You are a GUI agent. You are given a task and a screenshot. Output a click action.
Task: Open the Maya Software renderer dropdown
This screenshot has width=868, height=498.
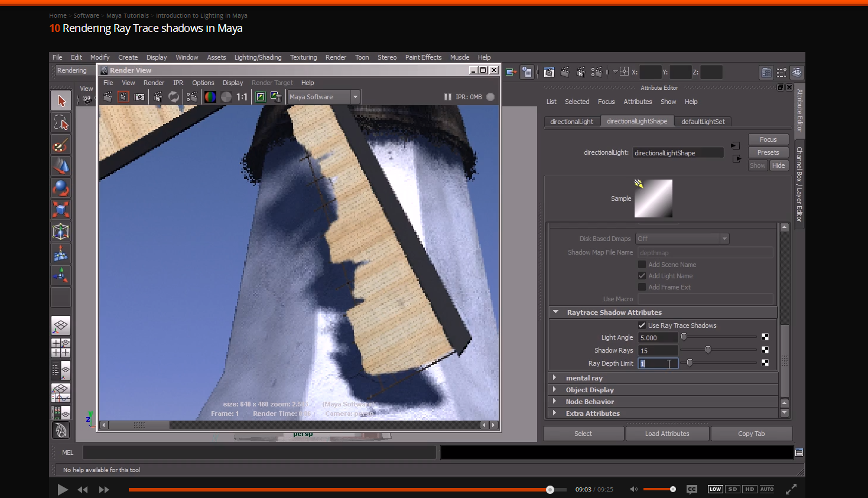pos(323,97)
